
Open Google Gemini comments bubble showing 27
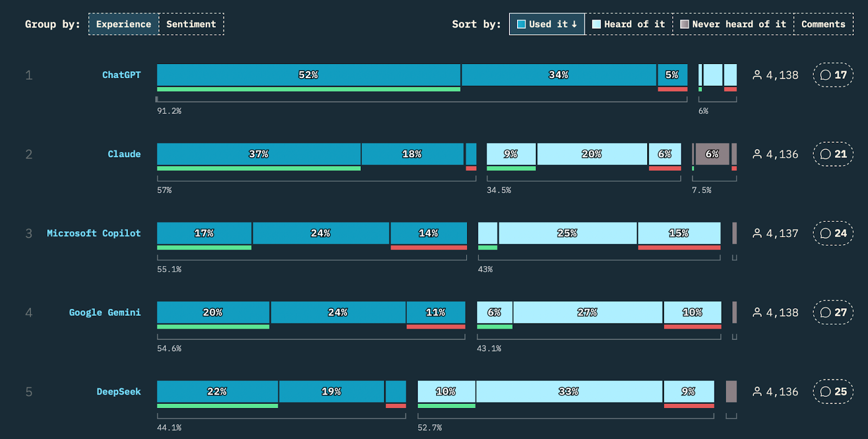pos(833,313)
